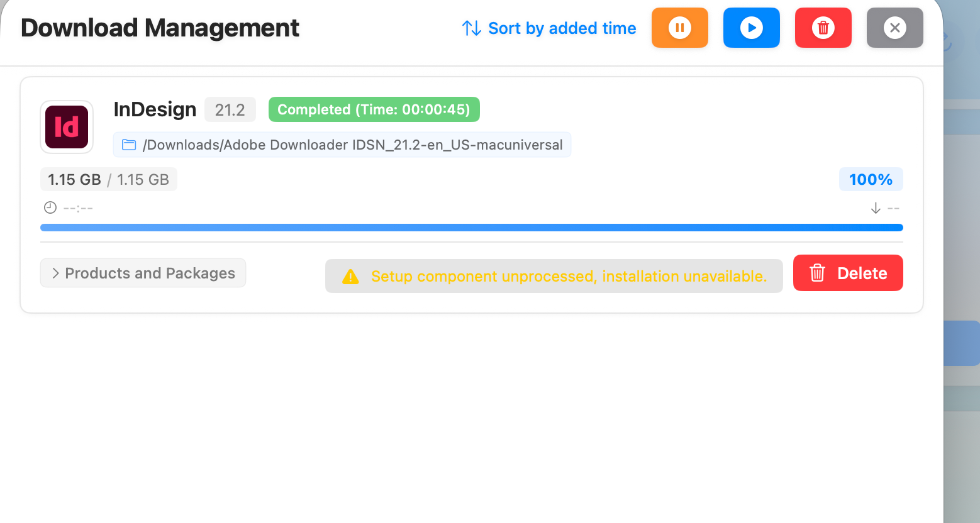Expand the Products and Packages section
Image resolution: width=980 pixels, height=523 pixels.
(150, 273)
